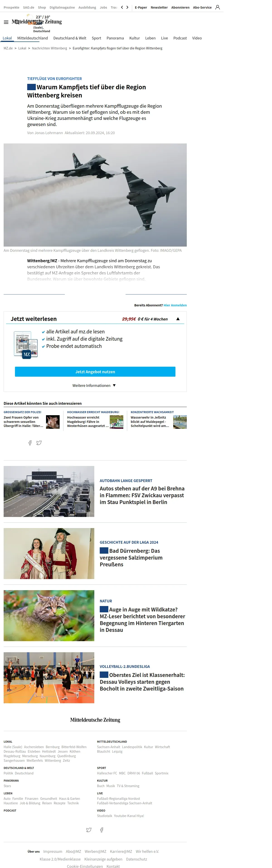Open the Leben section
272x868 pixels.
150,38
